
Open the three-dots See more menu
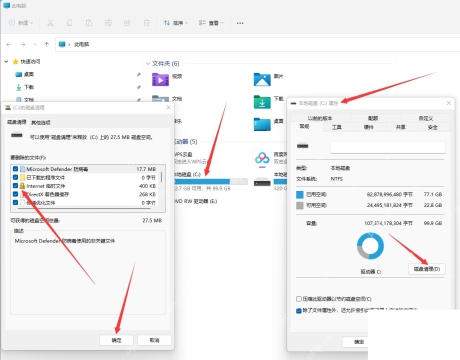(x=240, y=23)
